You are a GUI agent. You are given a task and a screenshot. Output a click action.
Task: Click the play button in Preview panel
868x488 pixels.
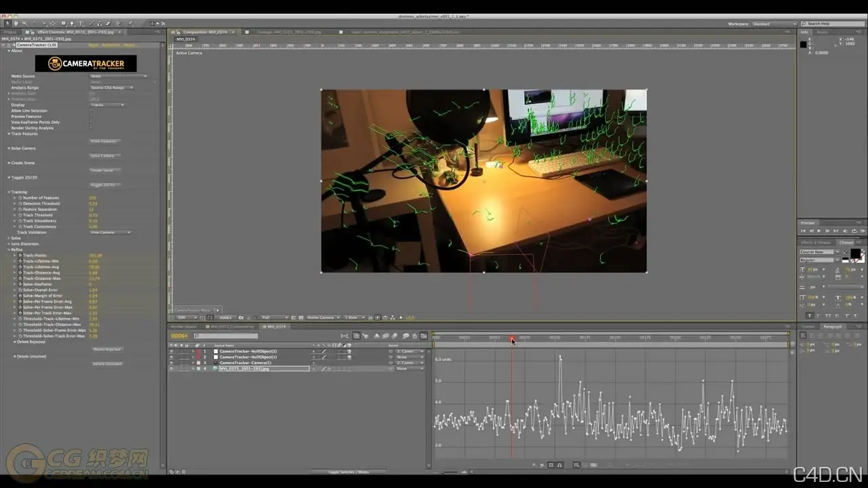pyautogui.click(x=818, y=231)
